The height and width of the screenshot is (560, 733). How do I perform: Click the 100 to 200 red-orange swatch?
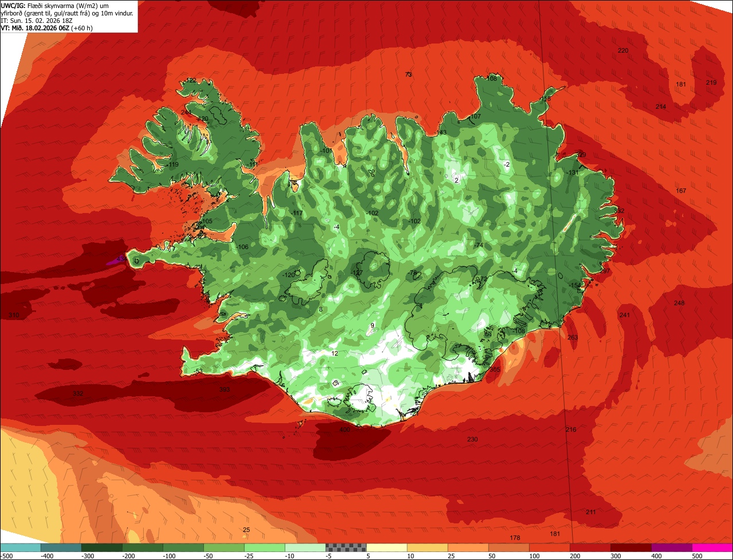(x=549, y=547)
